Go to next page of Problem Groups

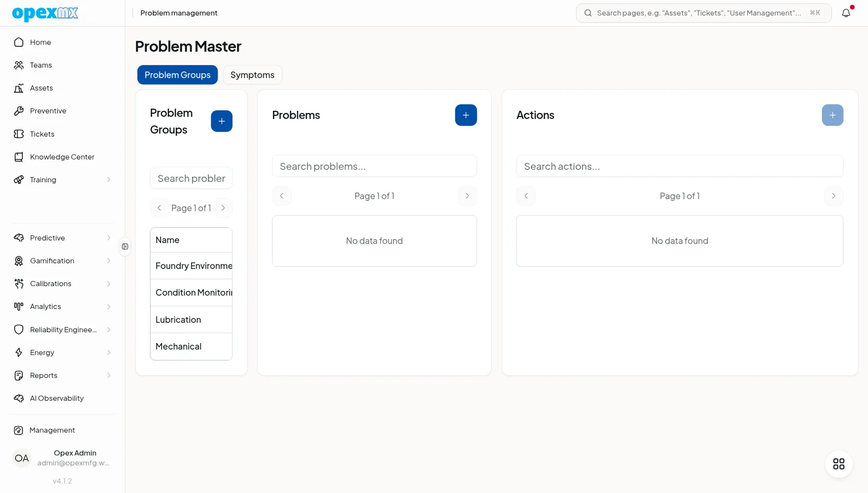(223, 208)
